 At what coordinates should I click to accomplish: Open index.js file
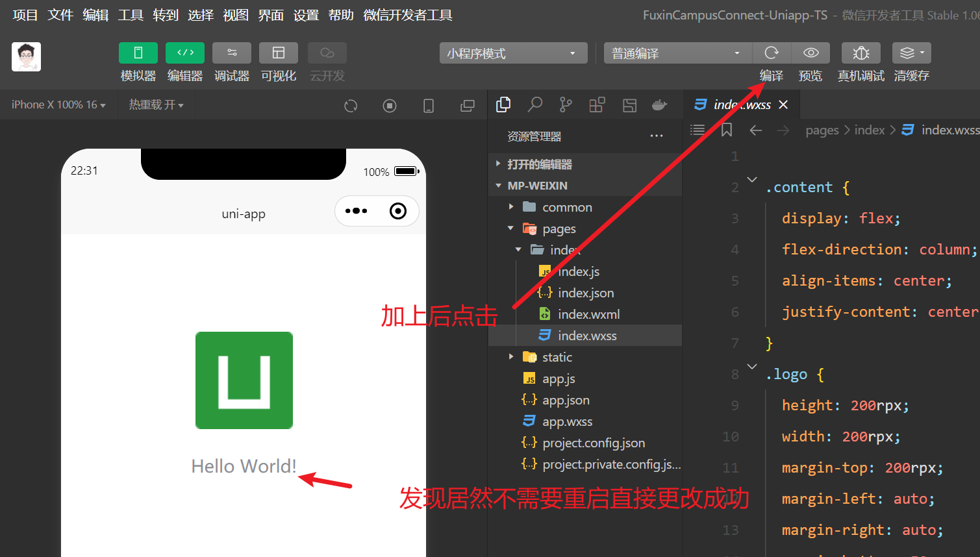click(585, 271)
